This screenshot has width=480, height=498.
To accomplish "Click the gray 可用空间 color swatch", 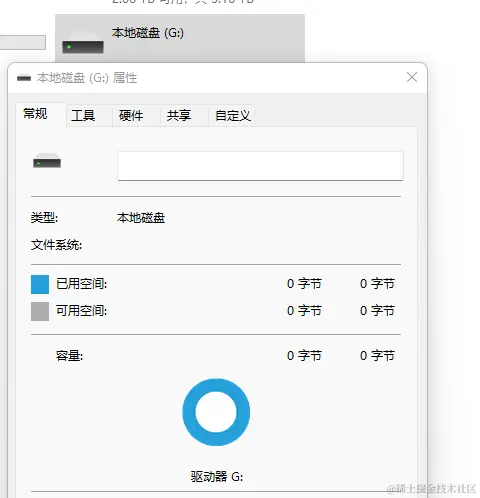I will coord(40,311).
